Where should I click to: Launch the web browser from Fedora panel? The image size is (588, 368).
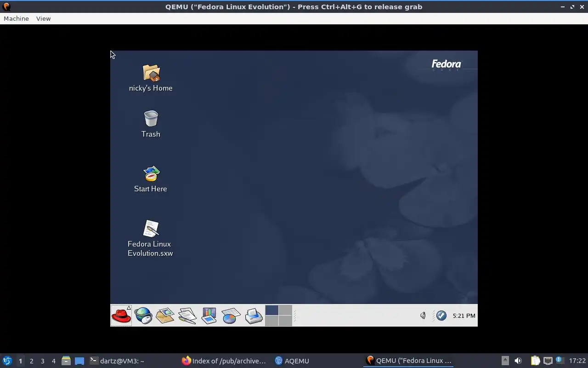(x=143, y=316)
